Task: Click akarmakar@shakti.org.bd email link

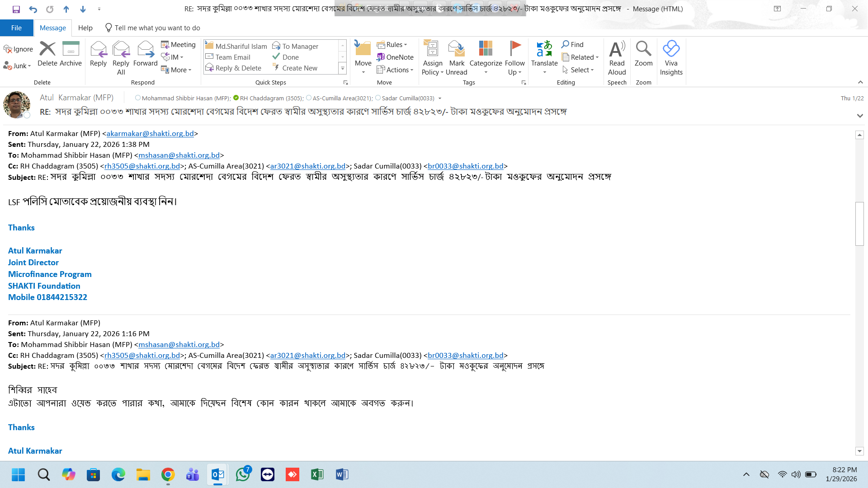Action: [150, 134]
